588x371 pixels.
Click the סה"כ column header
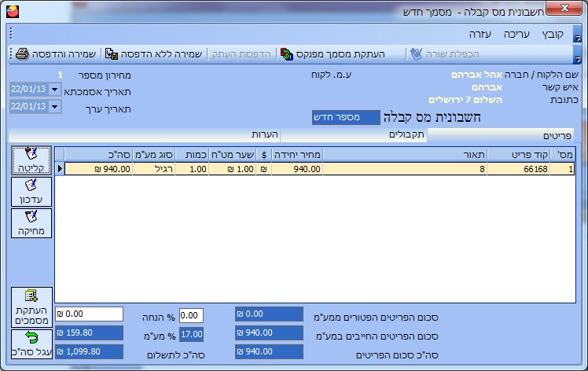[98, 155]
